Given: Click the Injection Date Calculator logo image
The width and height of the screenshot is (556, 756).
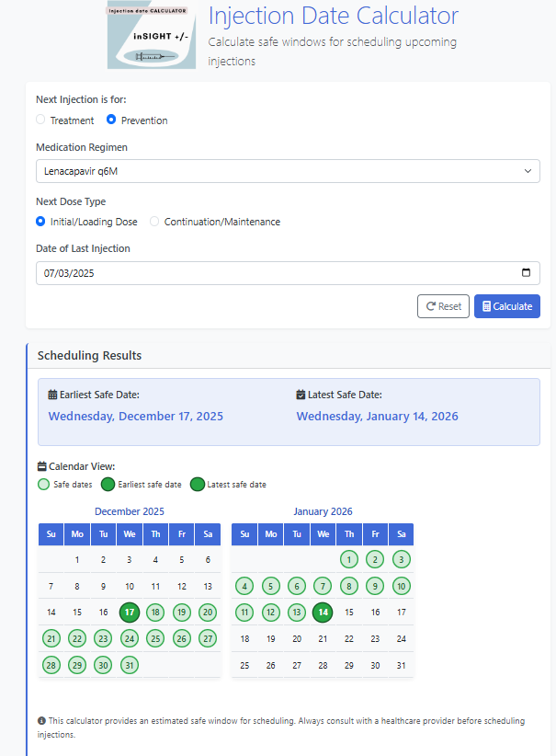Looking at the screenshot, I should [151, 36].
